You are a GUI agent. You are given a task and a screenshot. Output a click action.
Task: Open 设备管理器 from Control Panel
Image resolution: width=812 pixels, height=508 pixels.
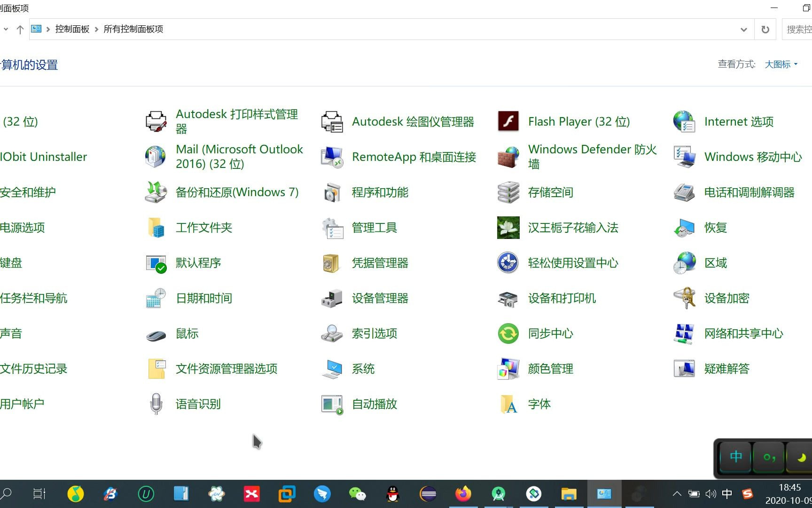[381, 298]
